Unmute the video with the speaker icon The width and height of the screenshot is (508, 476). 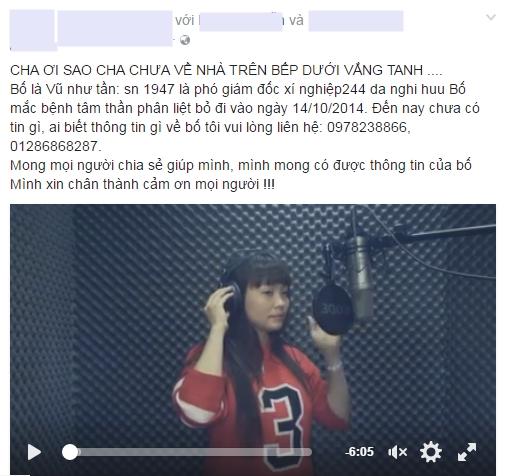pos(397,452)
